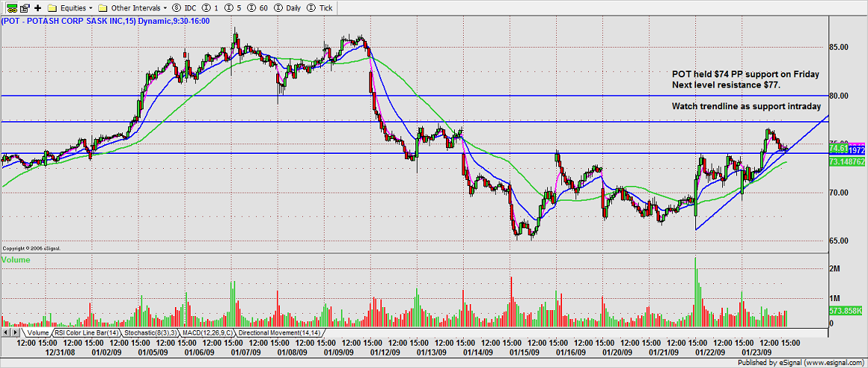Click the pink 74.61 last price marker
Screen dimensions: 868x368
[839, 149]
